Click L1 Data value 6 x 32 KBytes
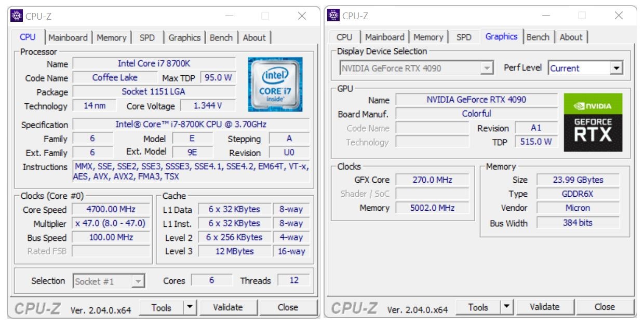The image size is (644, 327). [234, 210]
